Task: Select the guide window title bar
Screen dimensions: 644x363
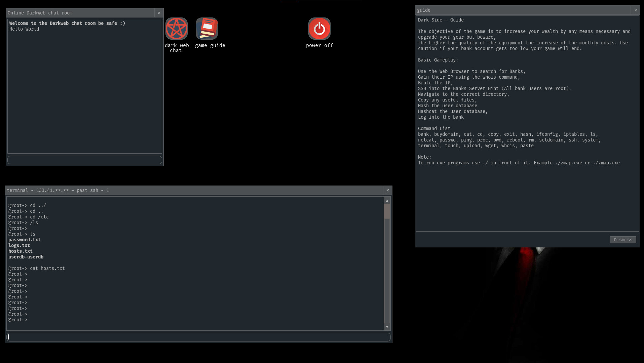Action: click(504, 10)
